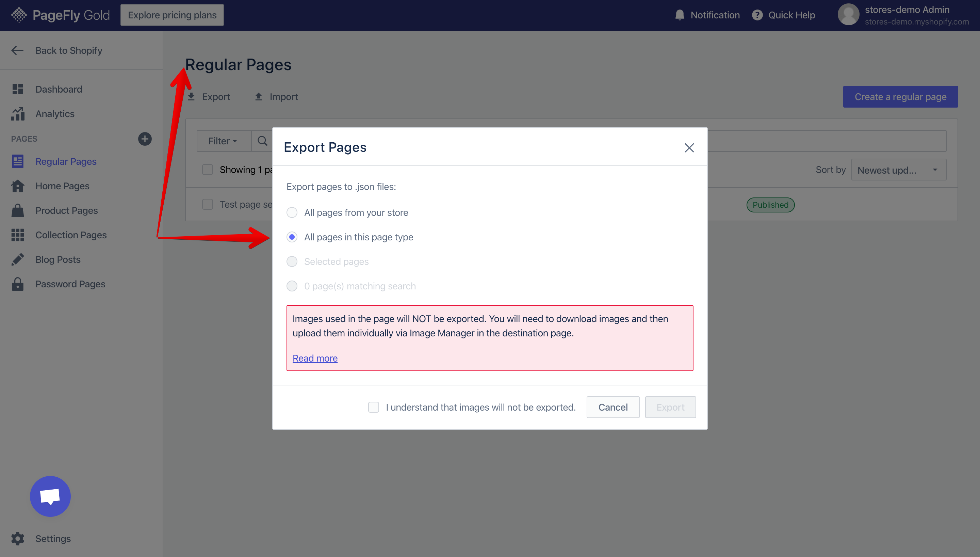Select 0 page(s) matching search option
980x557 pixels.
(x=292, y=286)
